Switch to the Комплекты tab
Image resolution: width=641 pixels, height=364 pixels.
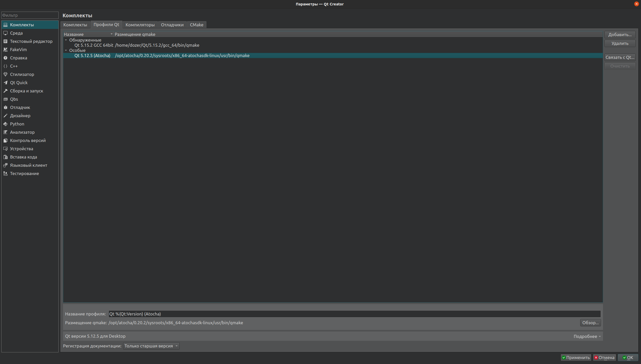click(75, 25)
